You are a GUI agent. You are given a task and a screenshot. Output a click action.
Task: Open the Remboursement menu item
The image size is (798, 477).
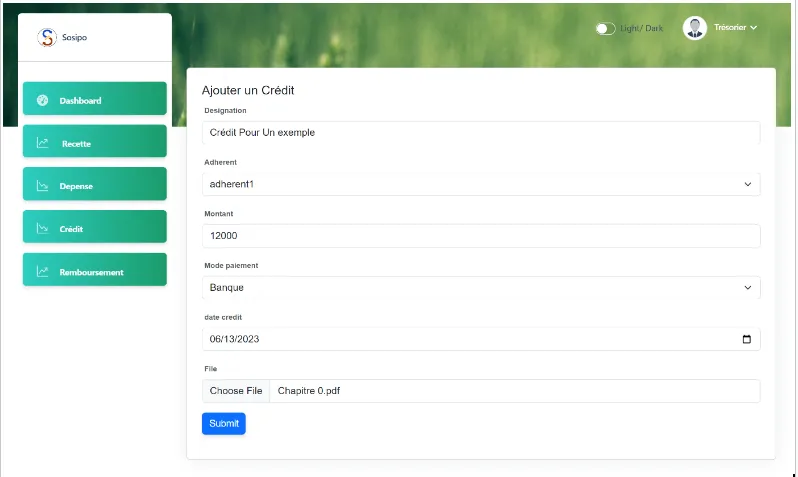pos(95,269)
